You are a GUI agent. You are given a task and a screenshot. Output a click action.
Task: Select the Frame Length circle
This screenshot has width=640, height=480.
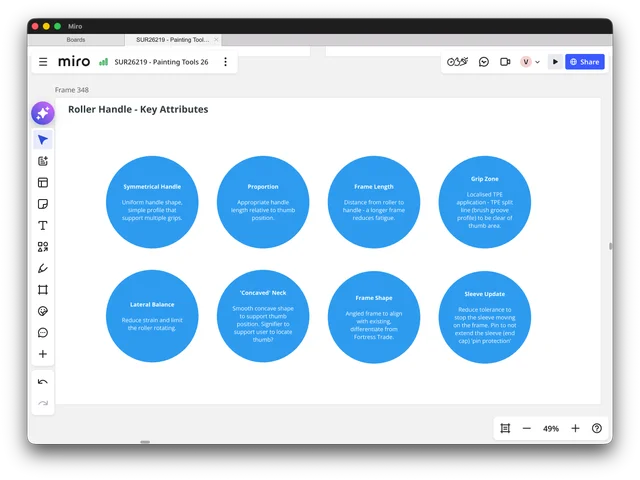tap(374, 202)
